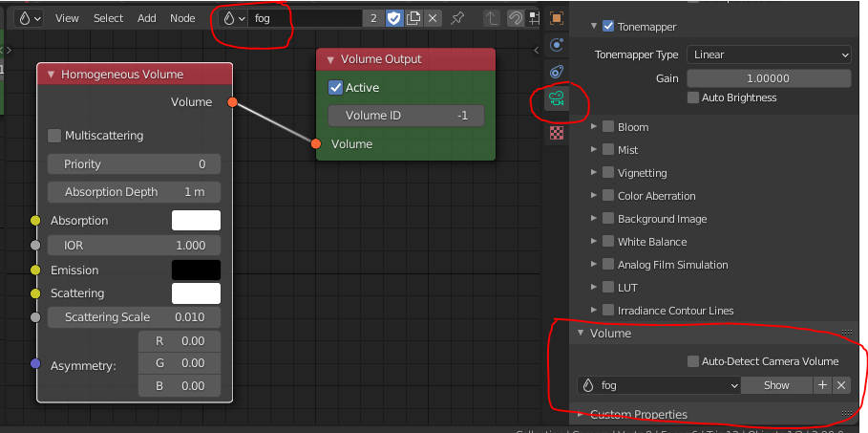Click the Show button
The height and width of the screenshot is (433, 868).
click(x=776, y=385)
